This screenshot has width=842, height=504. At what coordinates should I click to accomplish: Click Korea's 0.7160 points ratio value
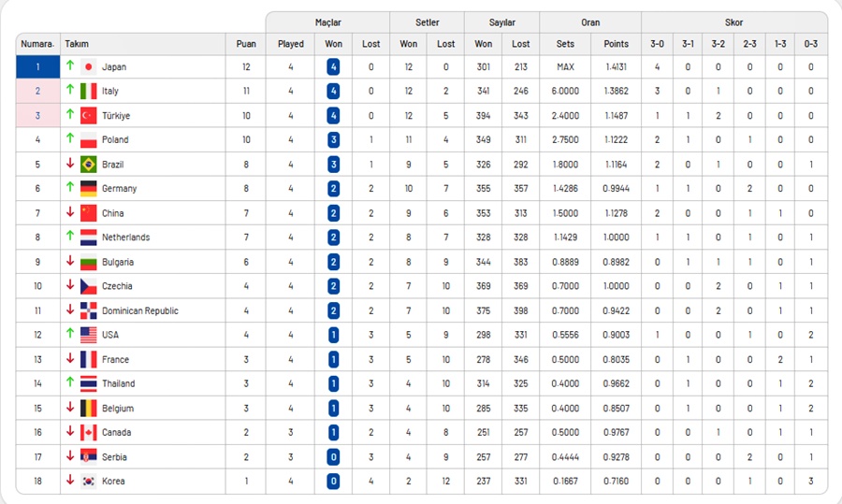click(616, 482)
